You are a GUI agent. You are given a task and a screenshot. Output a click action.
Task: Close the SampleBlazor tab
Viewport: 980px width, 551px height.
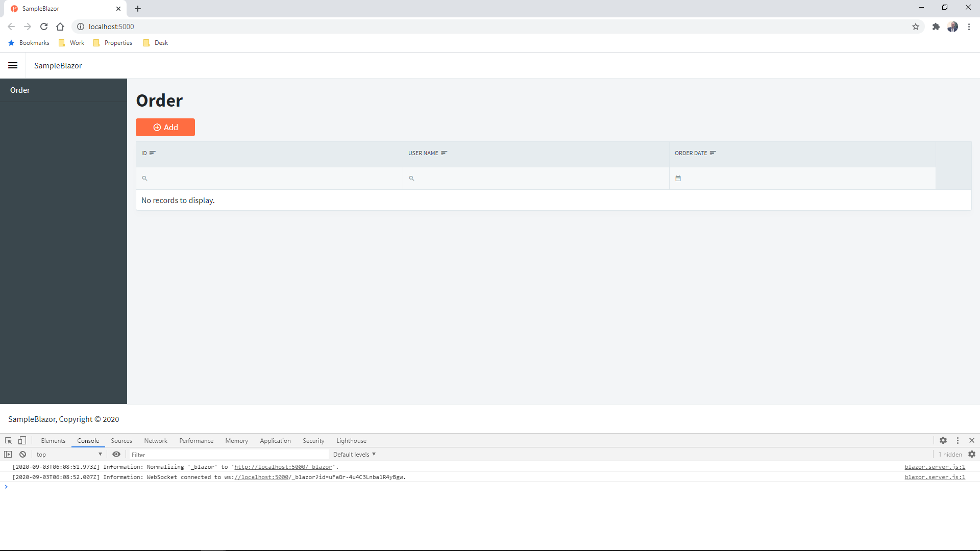118,9
